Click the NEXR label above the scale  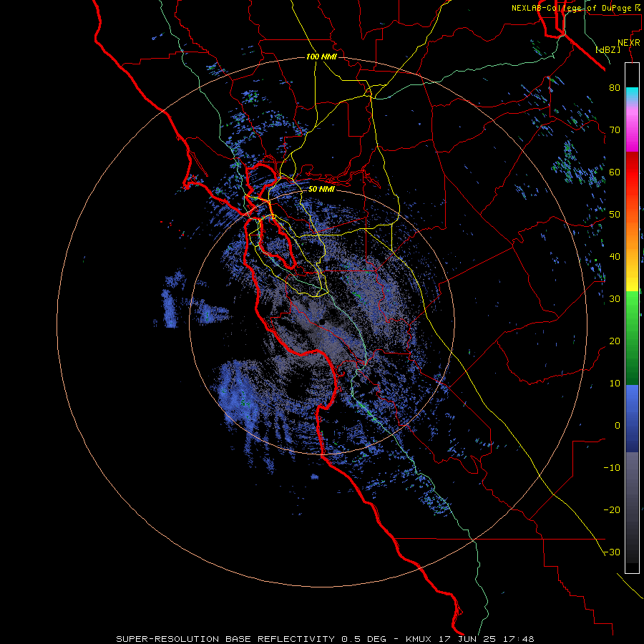(x=629, y=43)
